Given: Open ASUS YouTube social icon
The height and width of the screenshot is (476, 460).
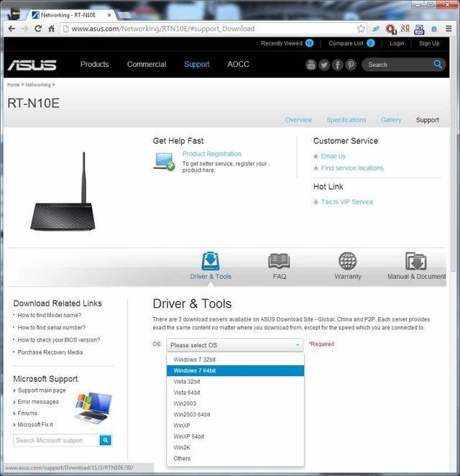Looking at the screenshot, I should (310, 65).
